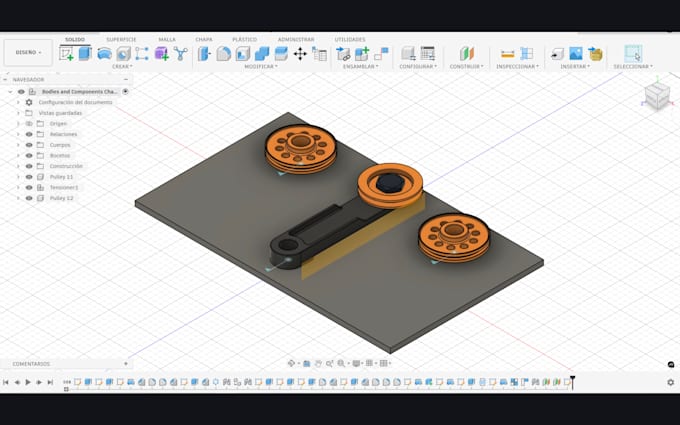
Task: Switch to the Plástico tab
Action: 245,39
